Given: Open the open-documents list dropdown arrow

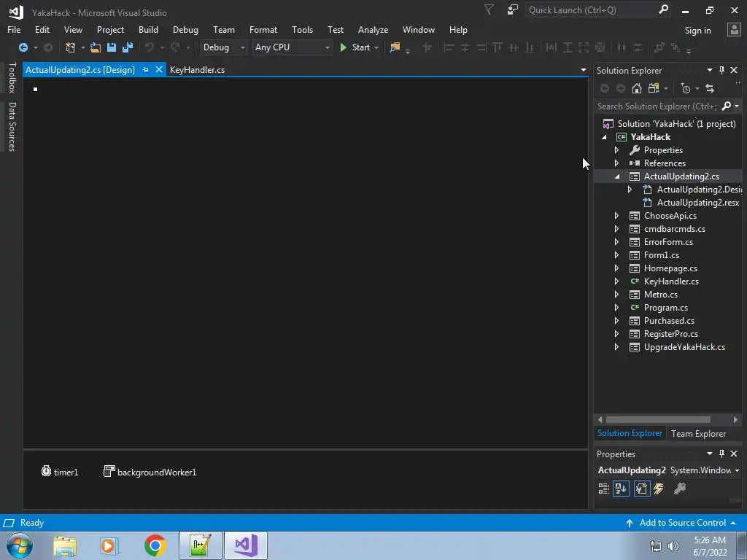Looking at the screenshot, I should pyautogui.click(x=583, y=70).
